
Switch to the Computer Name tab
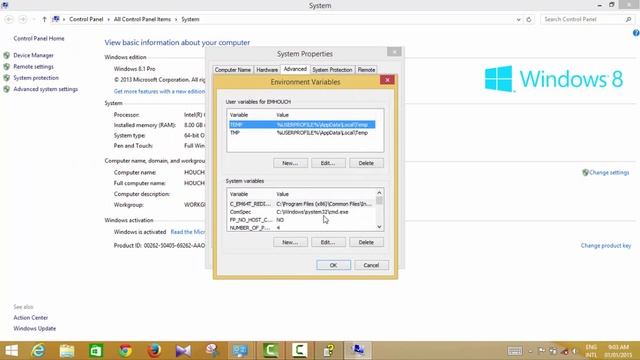233,70
